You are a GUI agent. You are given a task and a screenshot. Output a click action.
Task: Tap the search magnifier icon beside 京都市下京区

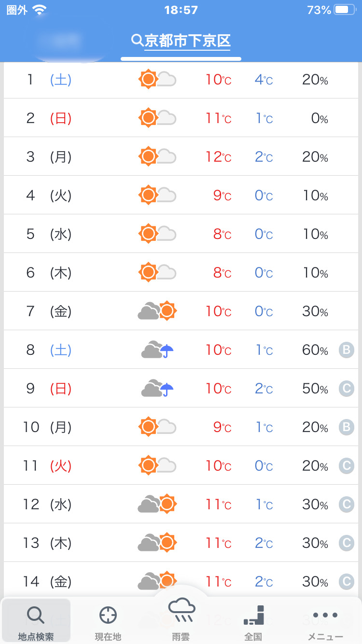137,40
